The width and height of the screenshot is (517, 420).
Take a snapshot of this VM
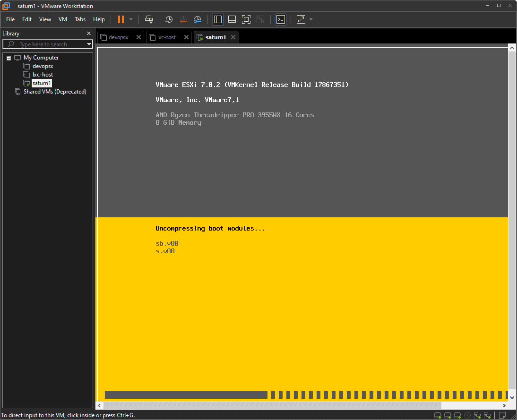[x=169, y=19]
